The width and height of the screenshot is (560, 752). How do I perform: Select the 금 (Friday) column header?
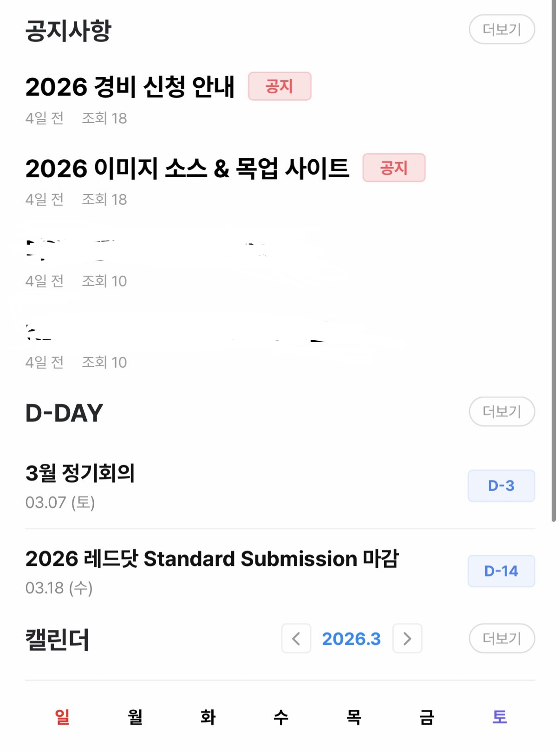coord(427,717)
